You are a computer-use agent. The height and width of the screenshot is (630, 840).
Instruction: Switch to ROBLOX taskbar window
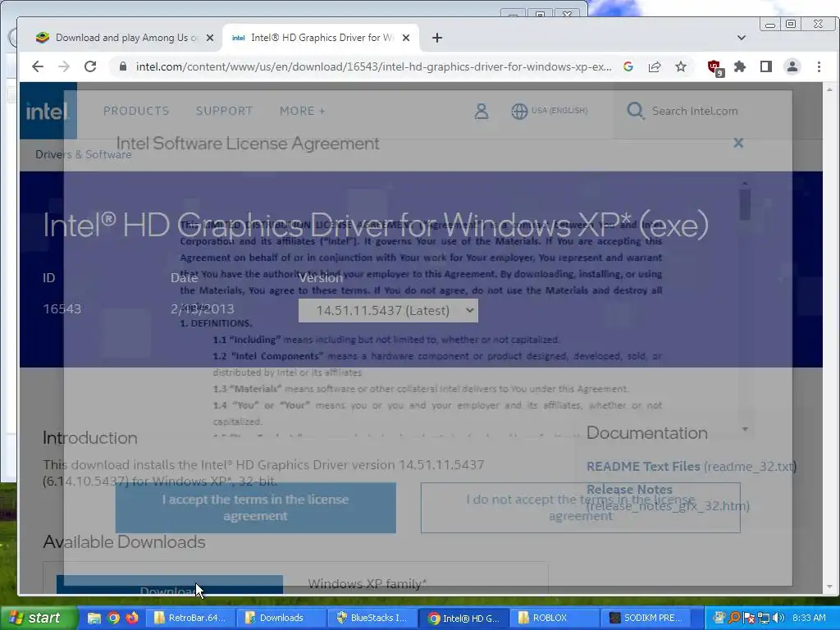tap(555, 618)
